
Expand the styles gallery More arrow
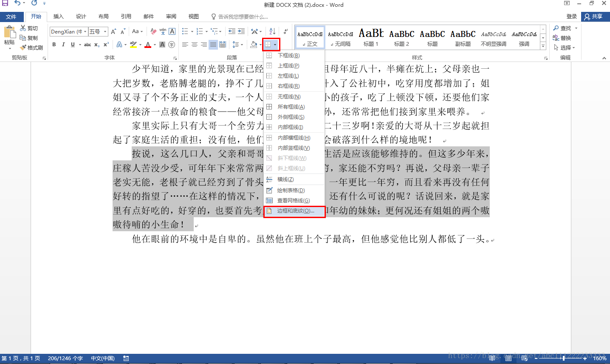[x=543, y=45]
